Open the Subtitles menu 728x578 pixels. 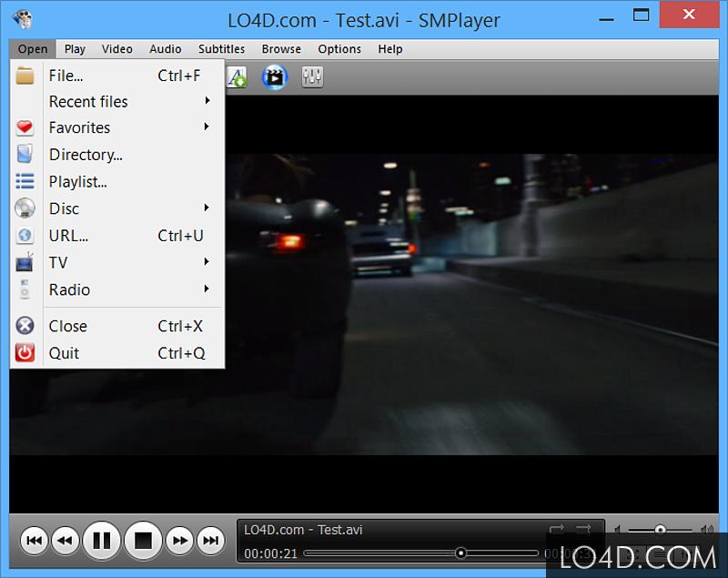coord(221,49)
